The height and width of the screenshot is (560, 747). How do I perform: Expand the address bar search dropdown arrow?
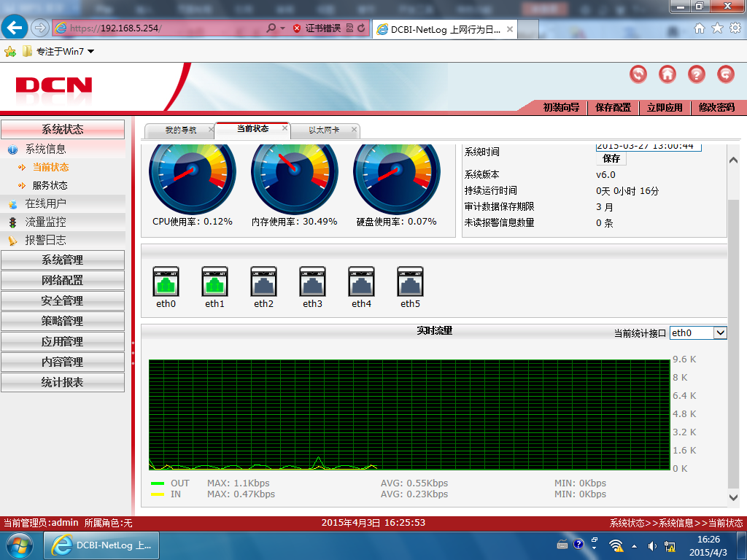pyautogui.click(x=282, y=28)
